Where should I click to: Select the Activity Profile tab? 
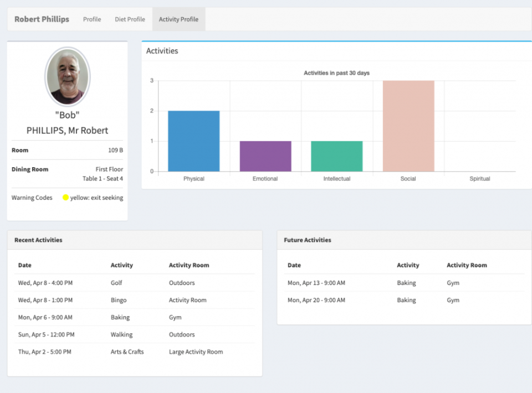point(178,19)
